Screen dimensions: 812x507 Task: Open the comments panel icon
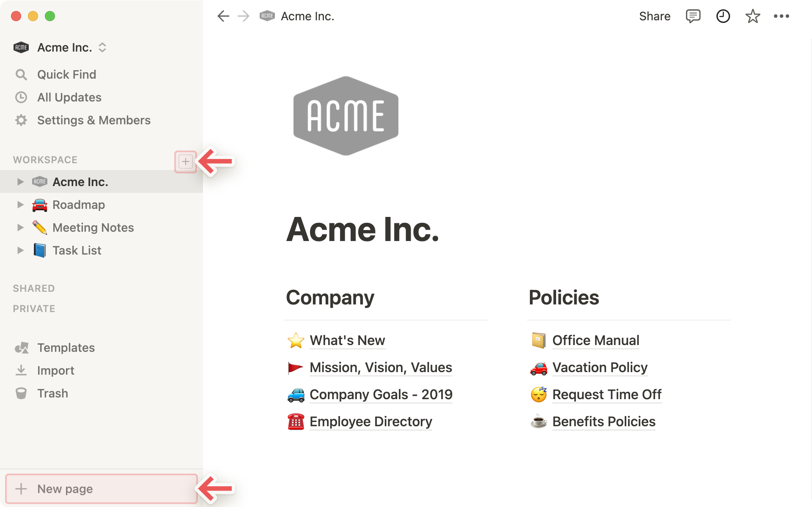pyautogui.click(x=692, y=16)
